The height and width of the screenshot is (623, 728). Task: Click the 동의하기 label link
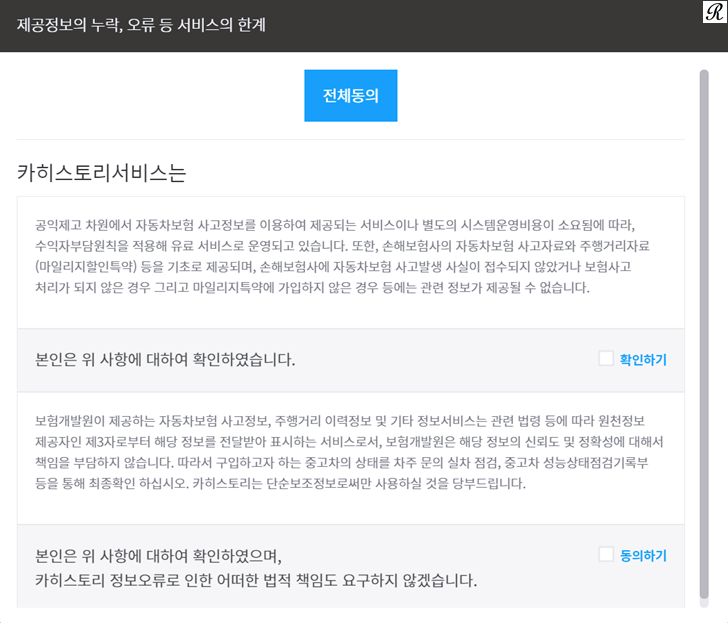coord(643,555)
